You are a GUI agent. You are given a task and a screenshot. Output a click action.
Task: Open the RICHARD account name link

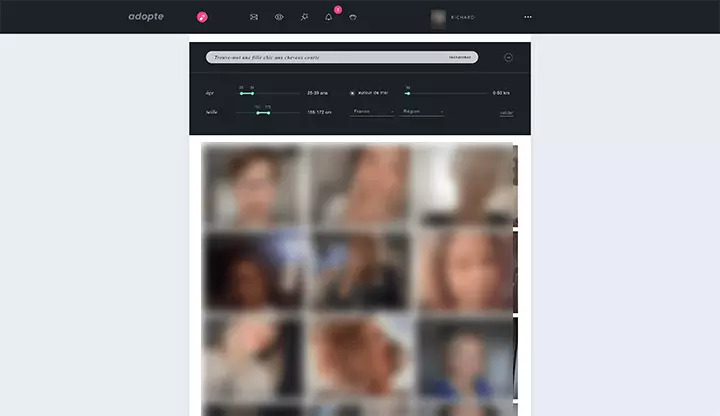462,17
